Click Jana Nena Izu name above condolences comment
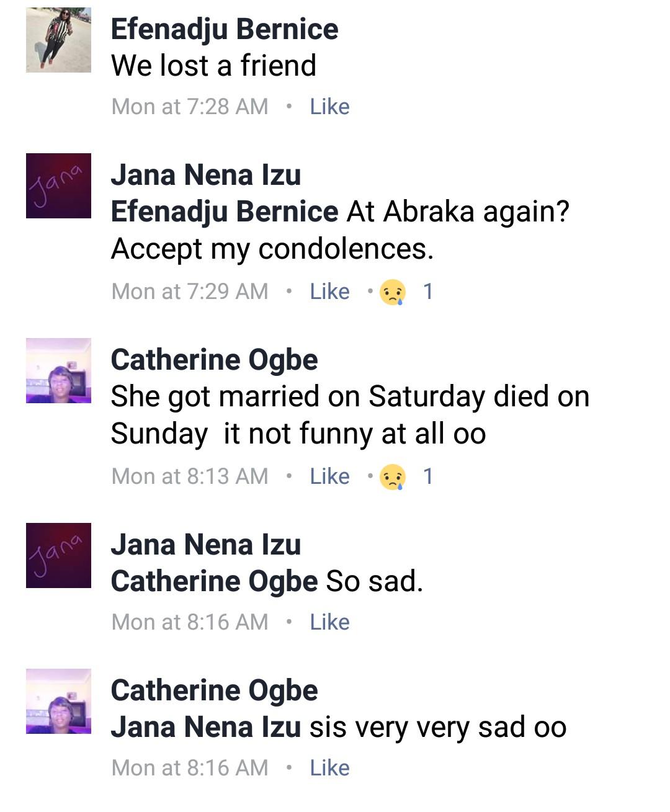The image size is (670, 812). (x=205, y=175)
